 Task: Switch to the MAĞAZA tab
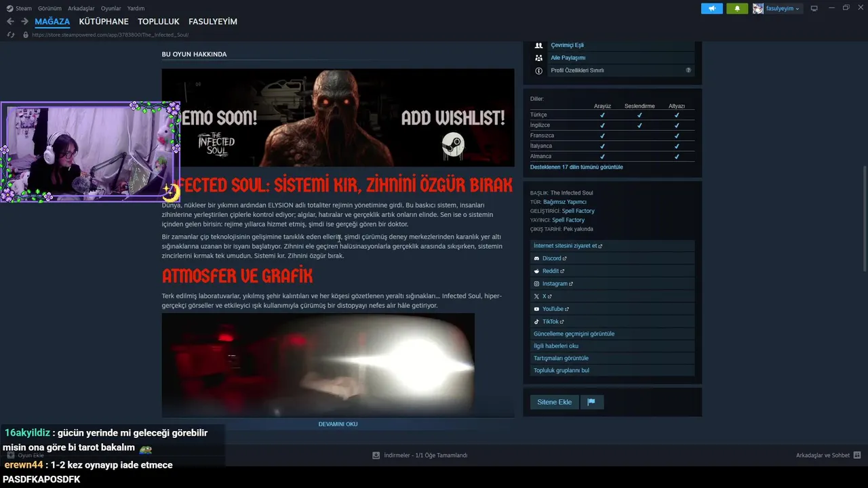point(52,22)
